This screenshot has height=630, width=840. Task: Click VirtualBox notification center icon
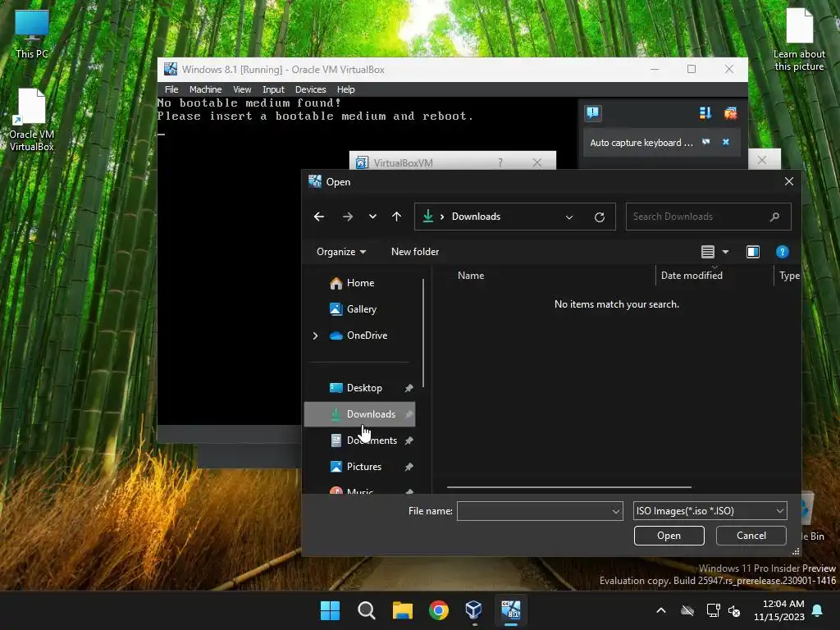(593, 112)
